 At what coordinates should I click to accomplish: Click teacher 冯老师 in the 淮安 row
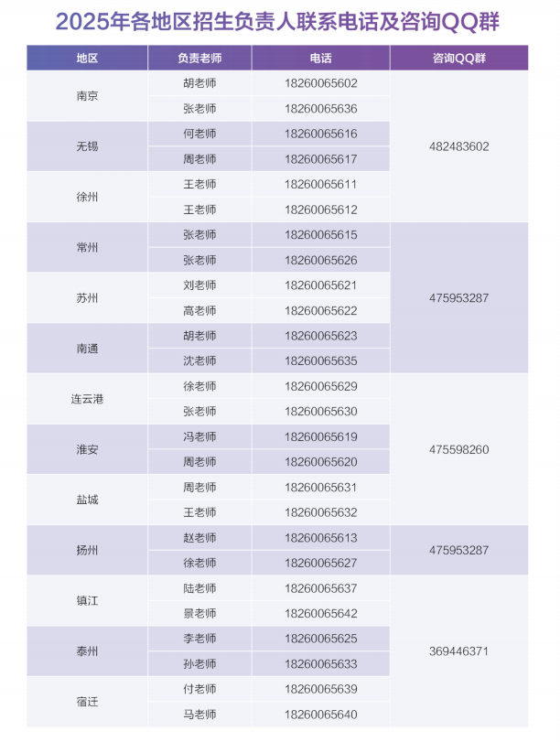coord(199,436)
